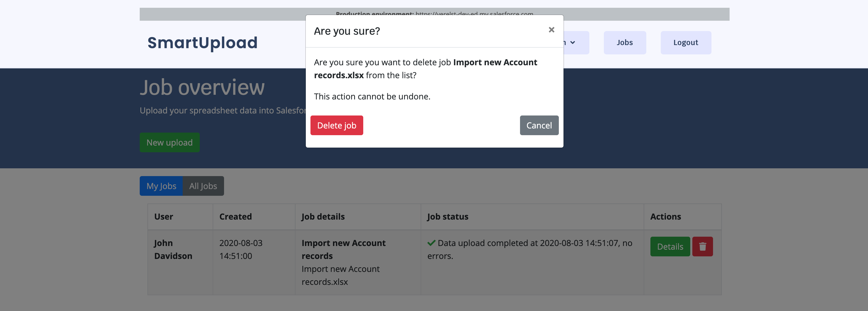Open Details for the Account import job
This screenshot has height=311, width=868.
tap(670, 247)
